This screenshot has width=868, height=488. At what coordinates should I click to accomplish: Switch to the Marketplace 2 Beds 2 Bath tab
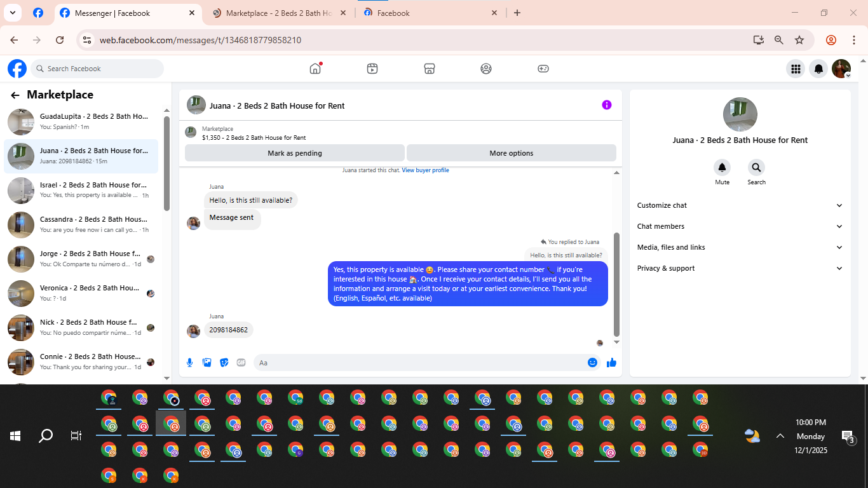280,13
